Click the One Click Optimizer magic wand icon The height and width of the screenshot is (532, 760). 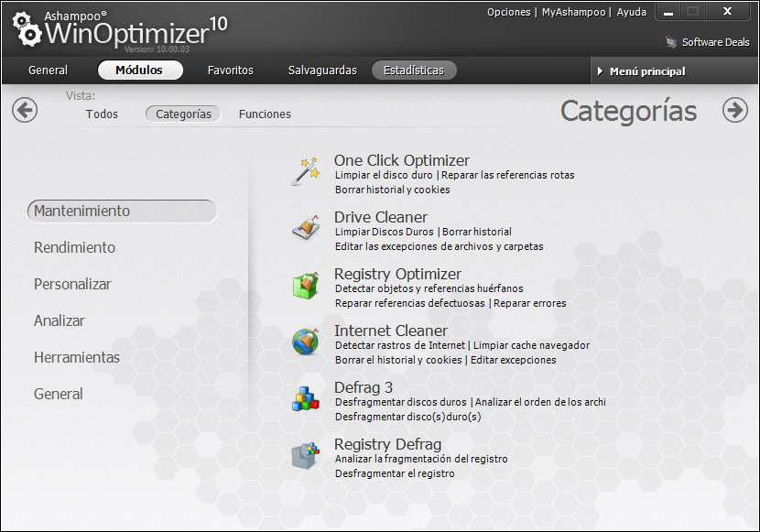pos(306,171)
